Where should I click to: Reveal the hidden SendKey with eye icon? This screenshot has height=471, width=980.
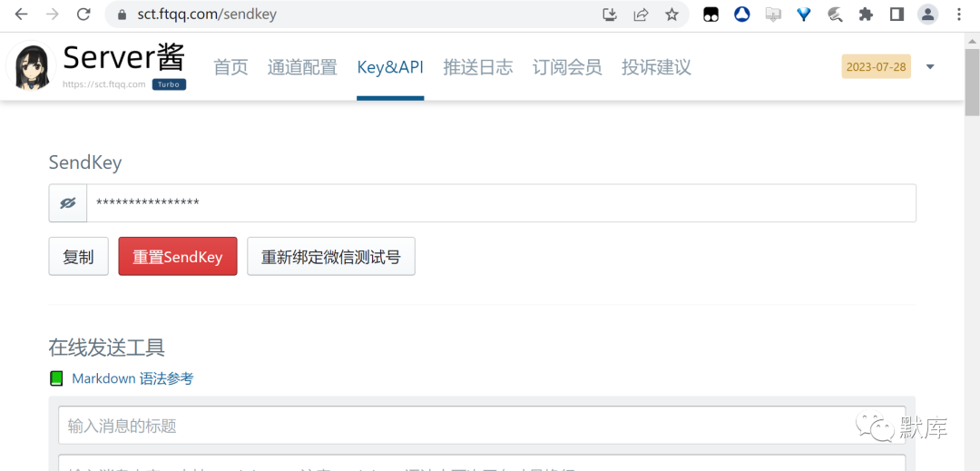pos(67,203)
